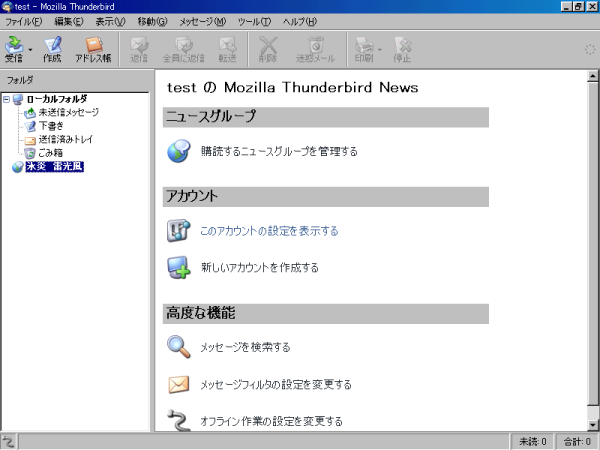The width and height of the screenshot is (600, 450).
Task: Click the 停止 (Stop) toolbar icon
Action: tap(402, 49)
